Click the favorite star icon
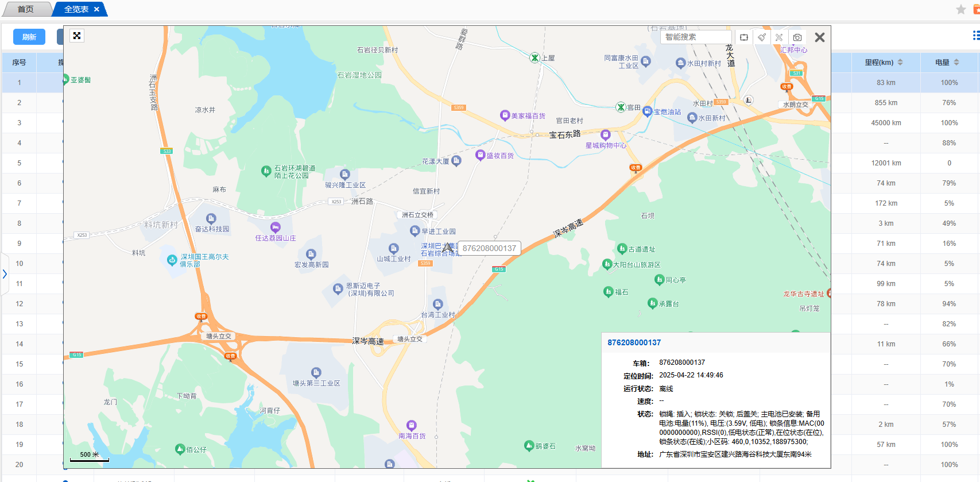The width and height of the screenshot is (980, 482). pyautogui.click(x=960, y=9)
